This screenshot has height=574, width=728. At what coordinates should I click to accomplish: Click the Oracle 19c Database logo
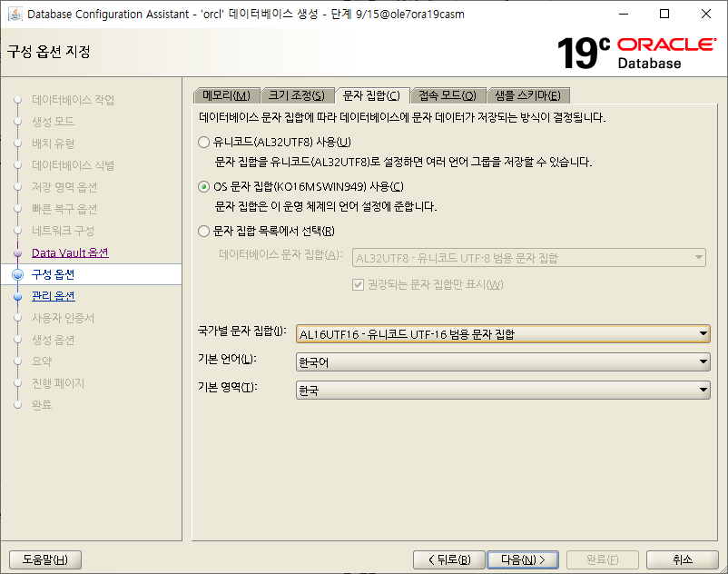(x=636, y=53)
